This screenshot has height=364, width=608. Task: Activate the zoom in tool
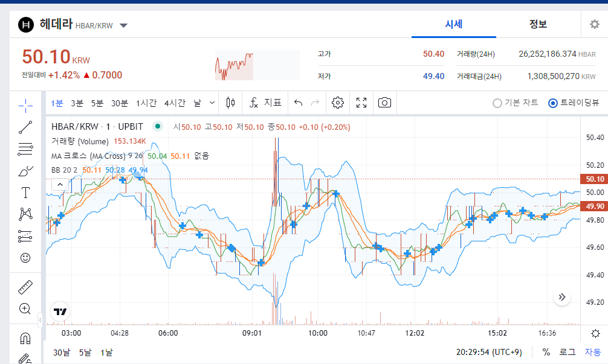coord(25,308)
